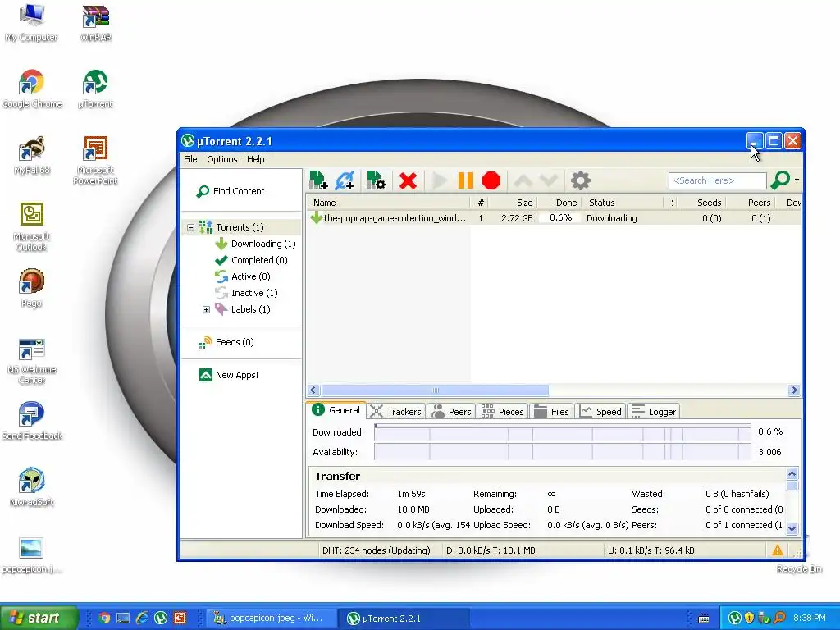Open the Windows start button
This screenshot has width=840, height=630.
39,618
